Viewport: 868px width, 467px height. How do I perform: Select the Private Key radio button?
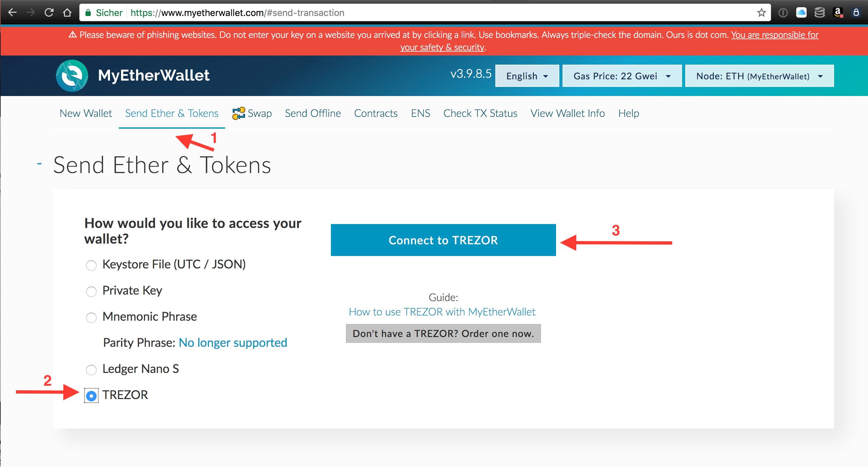(92, 290)
